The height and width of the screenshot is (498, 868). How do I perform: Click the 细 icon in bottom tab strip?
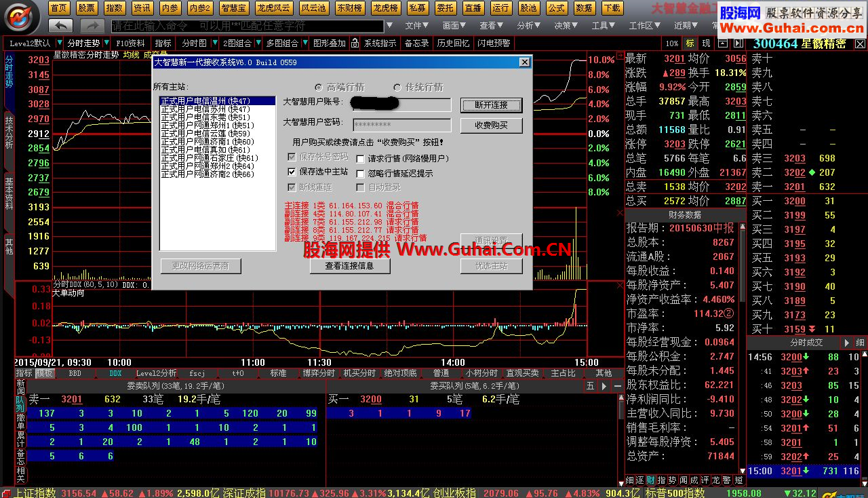pos(630,480)
